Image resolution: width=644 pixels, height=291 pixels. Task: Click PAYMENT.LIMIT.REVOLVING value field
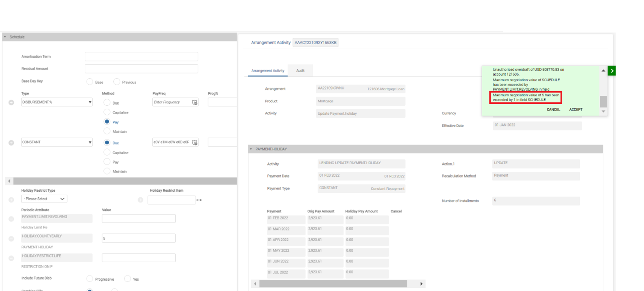click(139, 218)
